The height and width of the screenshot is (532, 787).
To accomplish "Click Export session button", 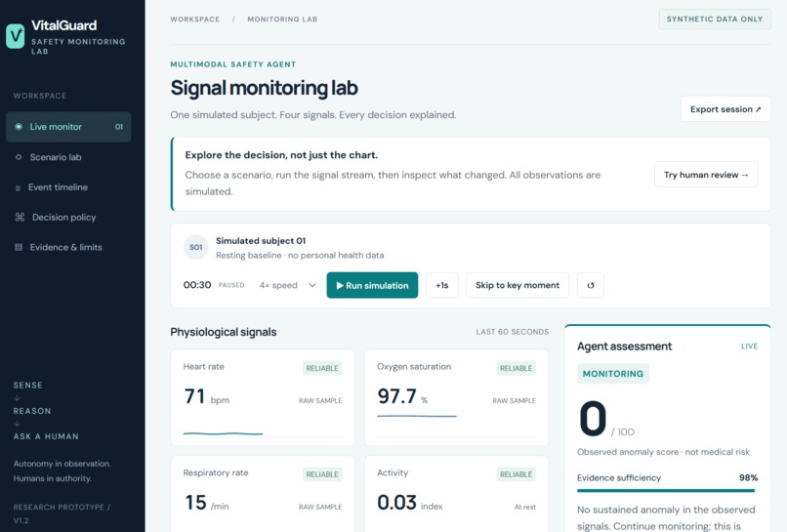I will click(x=725, y=109).
